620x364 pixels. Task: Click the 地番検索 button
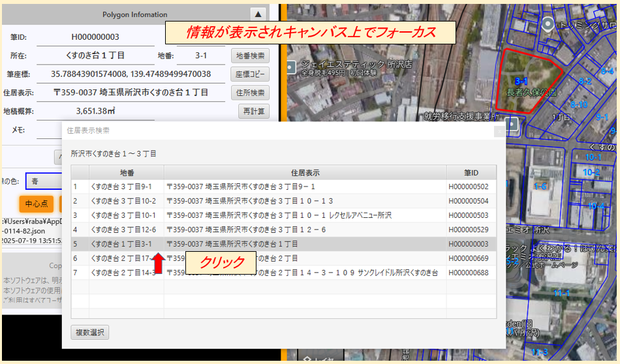point(250,55)
